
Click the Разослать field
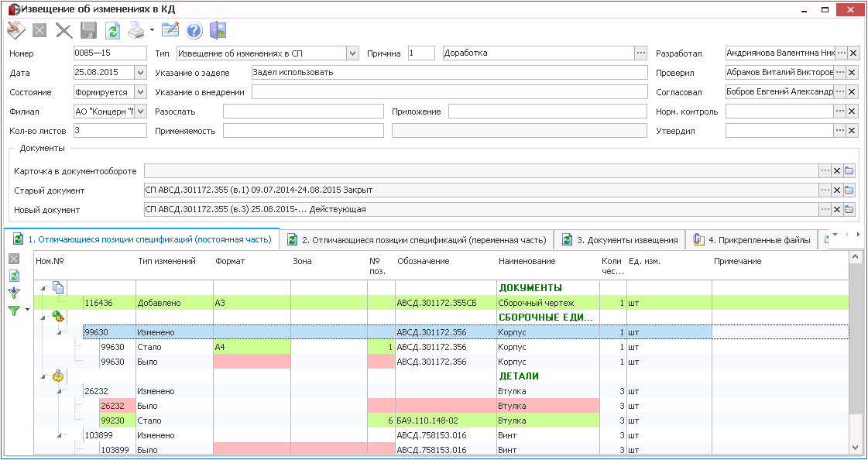click(x=304, y=112)
